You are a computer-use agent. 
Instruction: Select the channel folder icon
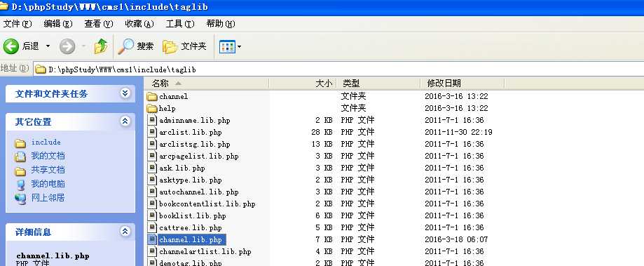(152, 97)
